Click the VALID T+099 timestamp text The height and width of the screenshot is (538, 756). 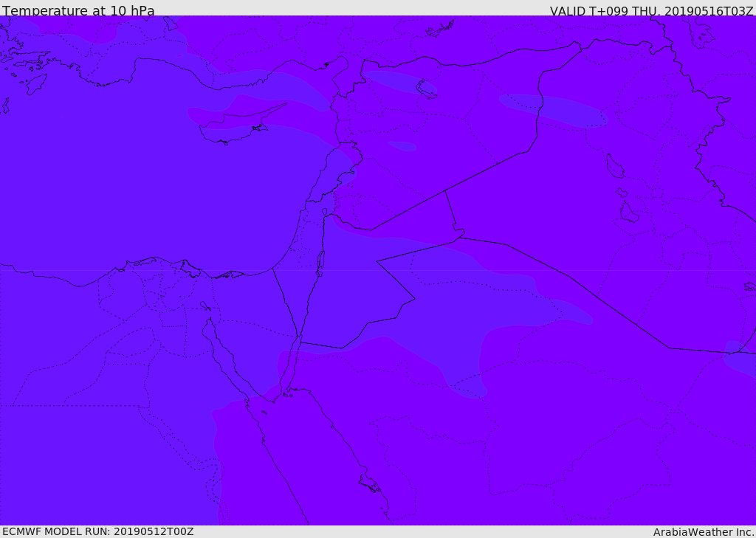pyautogui.click(x=651, y=11)
